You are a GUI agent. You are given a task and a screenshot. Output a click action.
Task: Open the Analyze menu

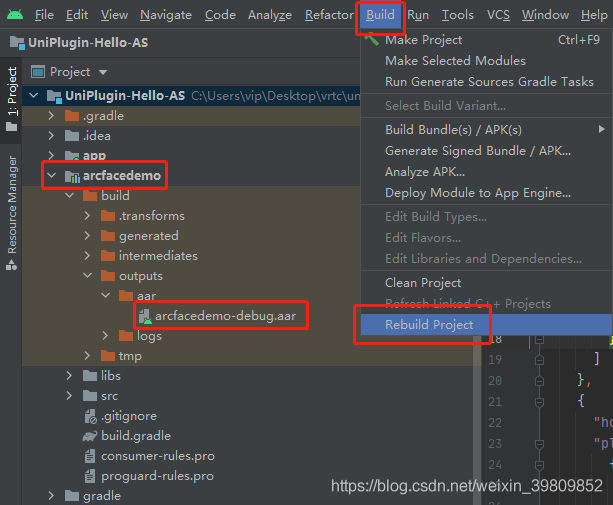tap(270, 15)
